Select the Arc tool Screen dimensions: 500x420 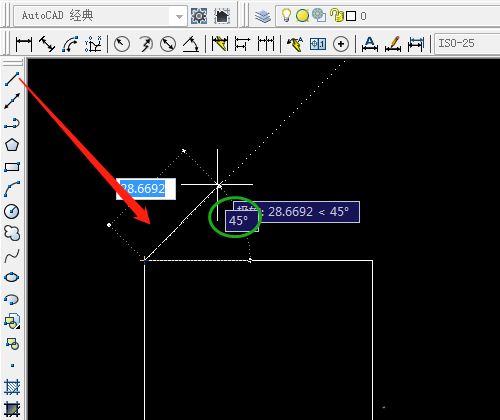[x=12, y=189]
